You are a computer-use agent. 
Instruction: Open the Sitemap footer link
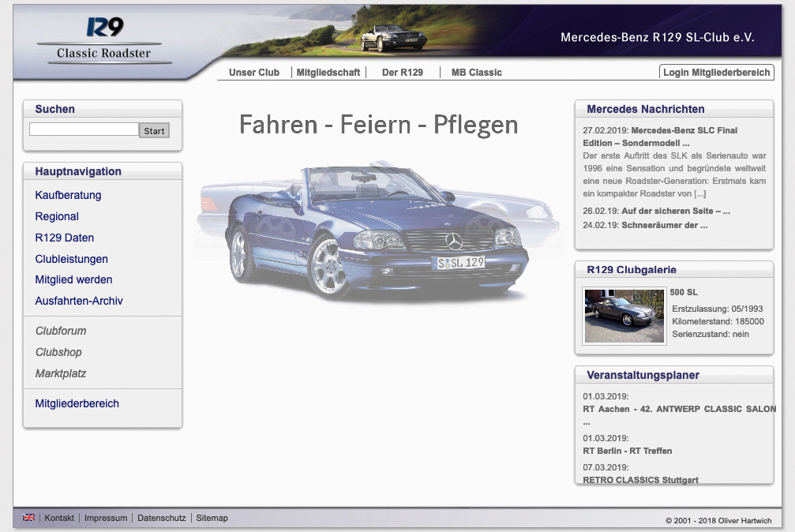[x=212, y=518]
